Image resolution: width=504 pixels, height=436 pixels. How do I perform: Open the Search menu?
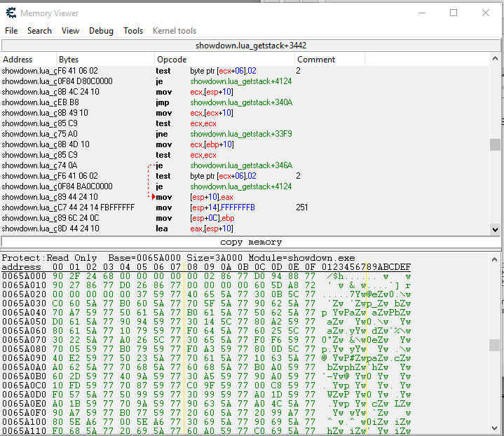click(x=39, y=31)
